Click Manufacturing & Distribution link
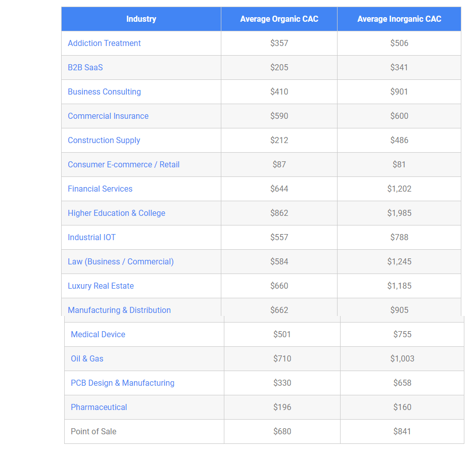 (119, 310)
